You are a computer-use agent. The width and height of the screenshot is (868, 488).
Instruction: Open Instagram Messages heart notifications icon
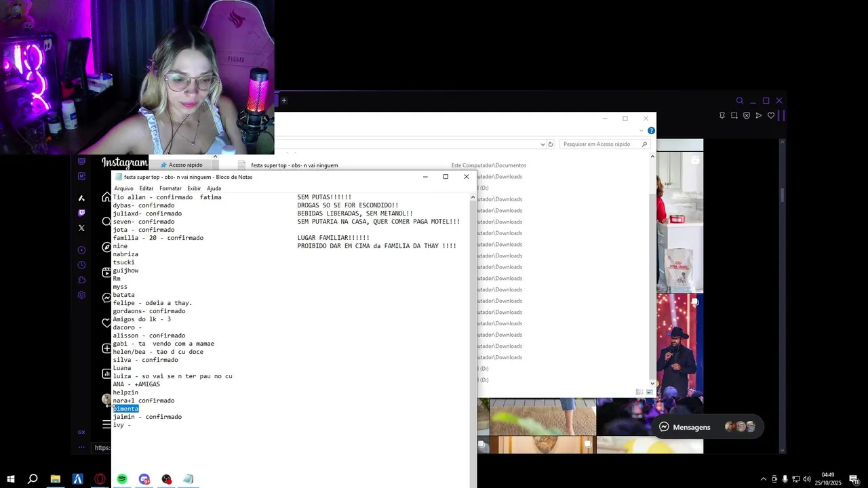point(106,323)
